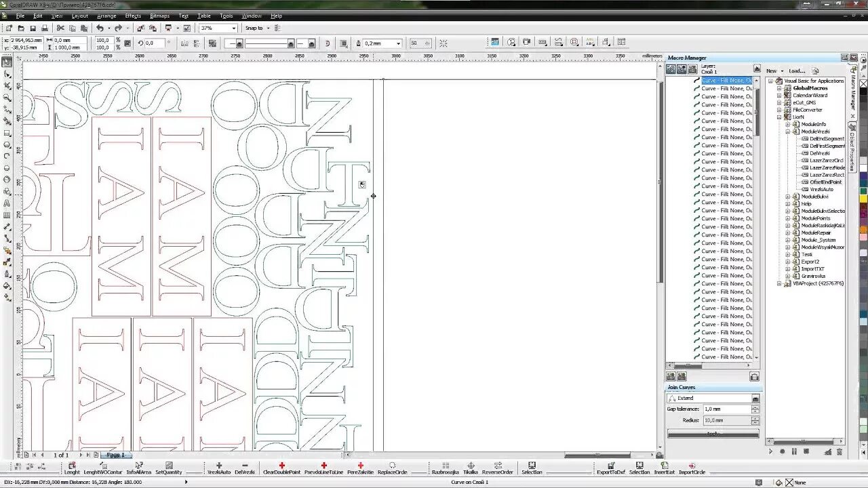
Task: Select the VrezkiAuto macro in tree
Action: 821,189
